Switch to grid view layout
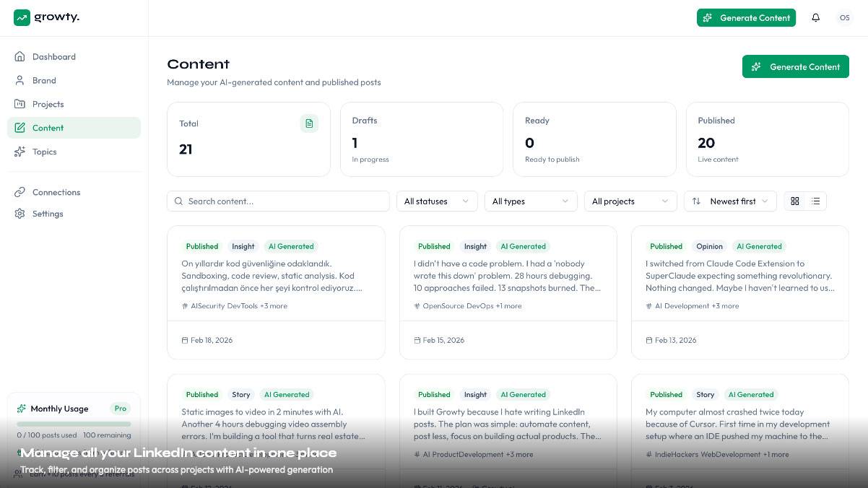The height and width of the screenshot is (488, 868). click(795, 201)
